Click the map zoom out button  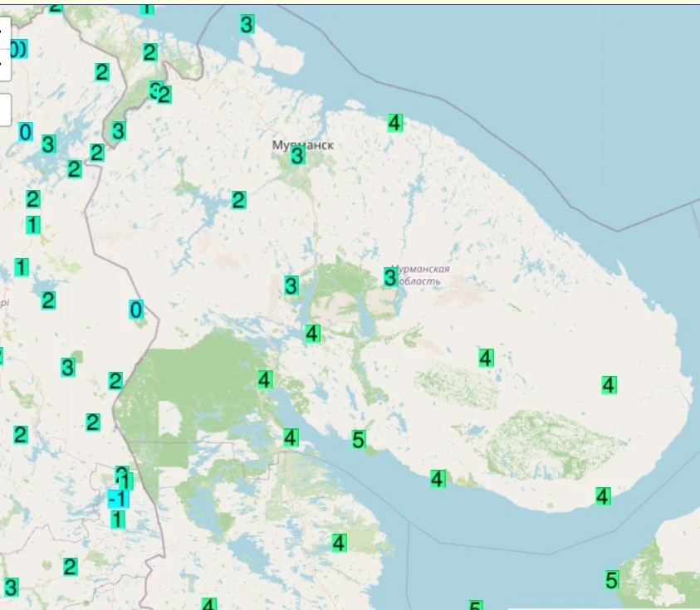point(3,65)
